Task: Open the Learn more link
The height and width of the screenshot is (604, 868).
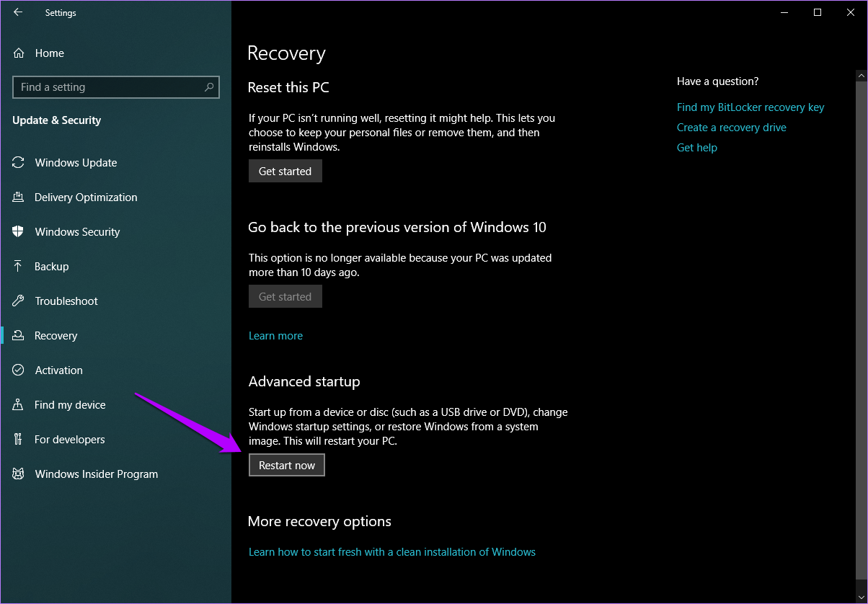Action: tap(275, 336)
